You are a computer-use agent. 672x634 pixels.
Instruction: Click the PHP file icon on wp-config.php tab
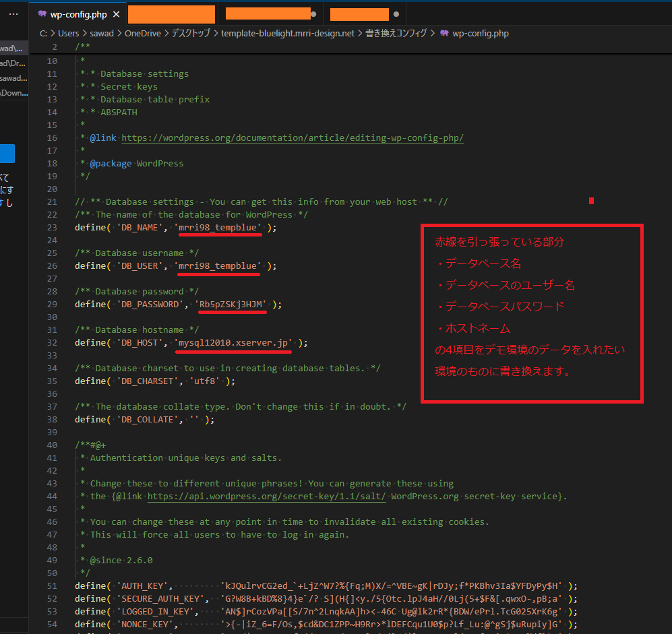pyautogui.click(x=42, y=14)
